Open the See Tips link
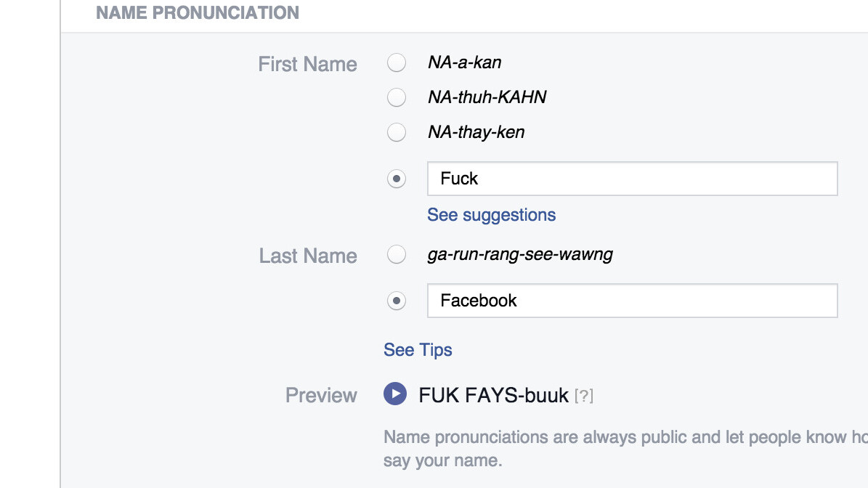Screen dimensions: 868x488 click(418, 350)
